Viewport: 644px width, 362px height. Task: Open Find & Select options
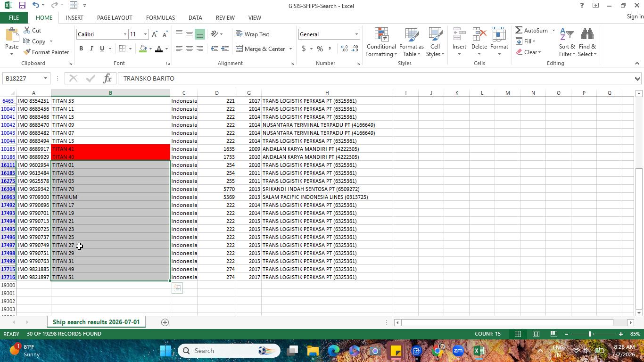[x=587, y=42]
